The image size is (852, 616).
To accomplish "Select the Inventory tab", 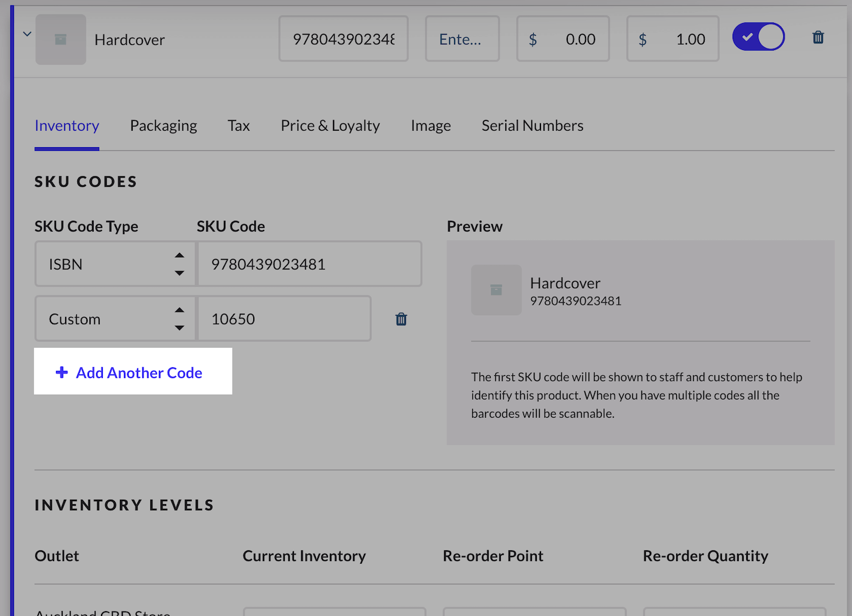I will pyautogui.click(x=67, y=126).
